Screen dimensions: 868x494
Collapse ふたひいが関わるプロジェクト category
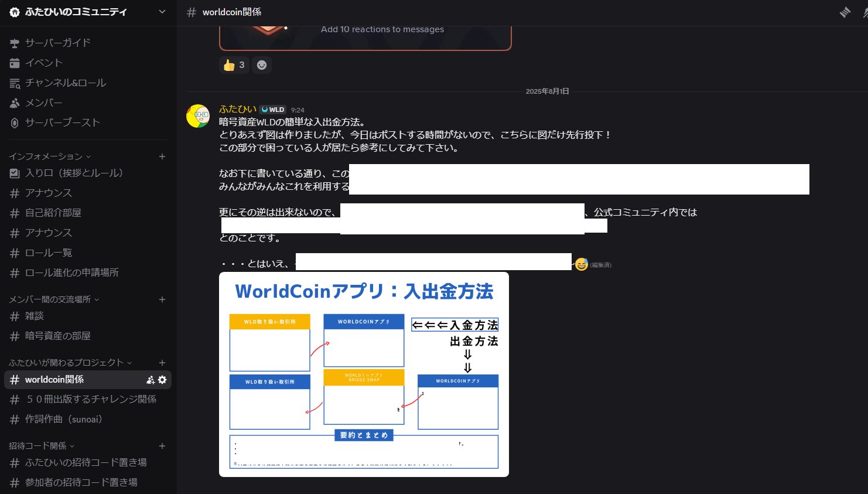pos(70,363)
